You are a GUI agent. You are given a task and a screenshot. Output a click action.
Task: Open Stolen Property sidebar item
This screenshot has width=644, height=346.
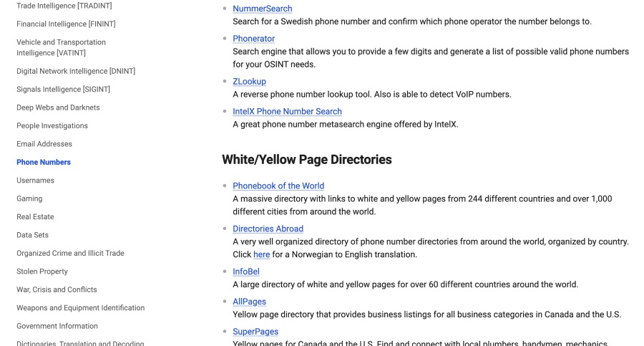click(x=42, y=271)
